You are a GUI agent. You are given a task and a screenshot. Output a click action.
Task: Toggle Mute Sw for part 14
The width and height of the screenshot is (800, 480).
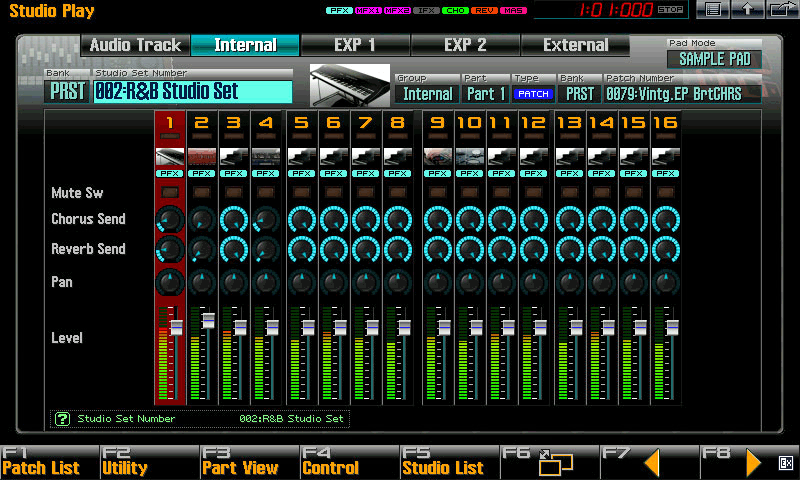pyautogui.click(x=602, y=192)
